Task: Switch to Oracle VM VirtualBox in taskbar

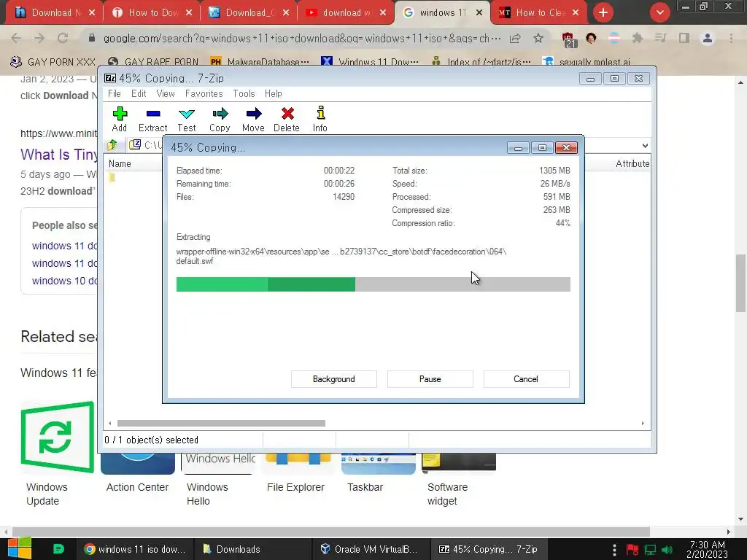Action: click(370, 549)
